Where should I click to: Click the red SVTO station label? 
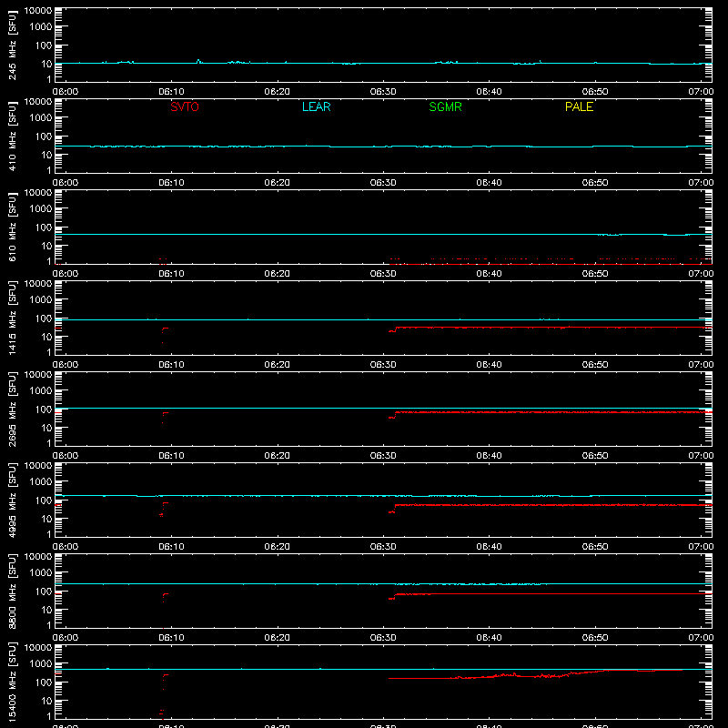pos(185,106)
